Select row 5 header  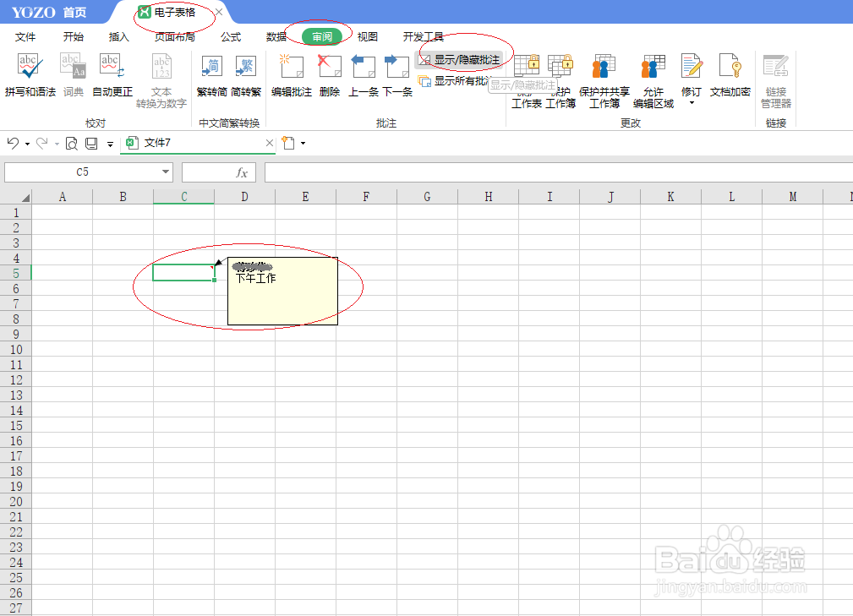coord(16,273)
